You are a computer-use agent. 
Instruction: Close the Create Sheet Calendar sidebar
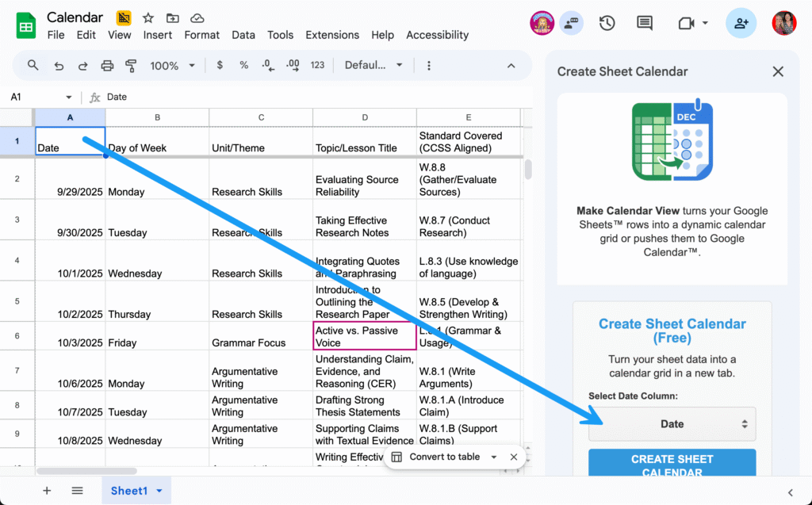(778, 71)
